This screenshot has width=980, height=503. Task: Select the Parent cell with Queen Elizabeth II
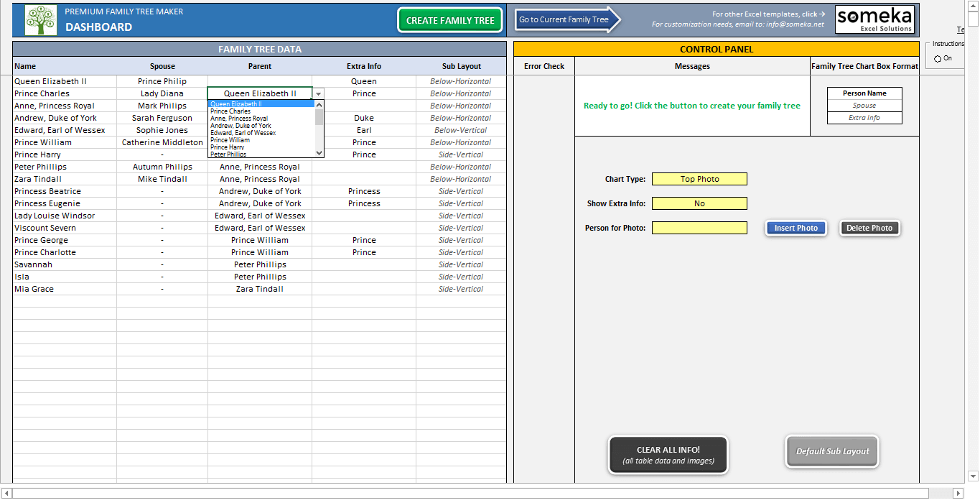260,93
